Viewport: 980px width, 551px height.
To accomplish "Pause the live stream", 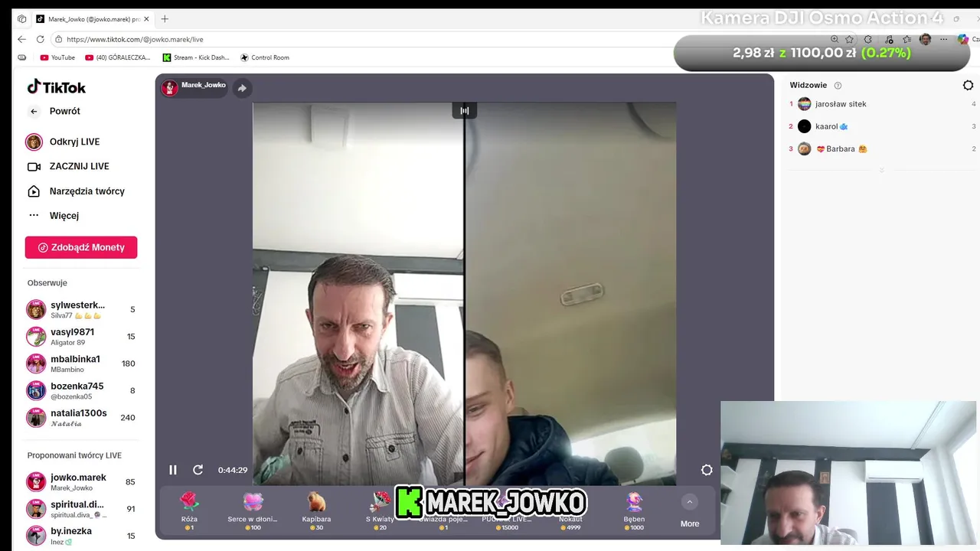I will click(173, 470).
